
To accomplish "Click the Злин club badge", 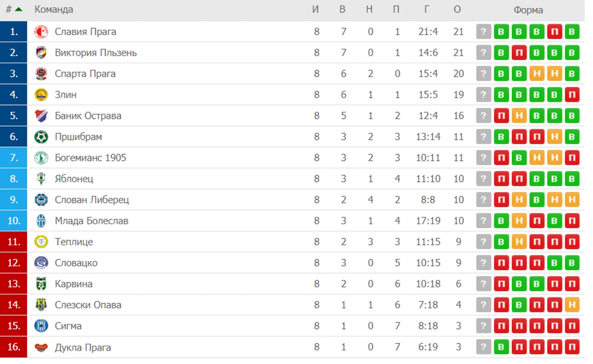I will pos(41,95).
